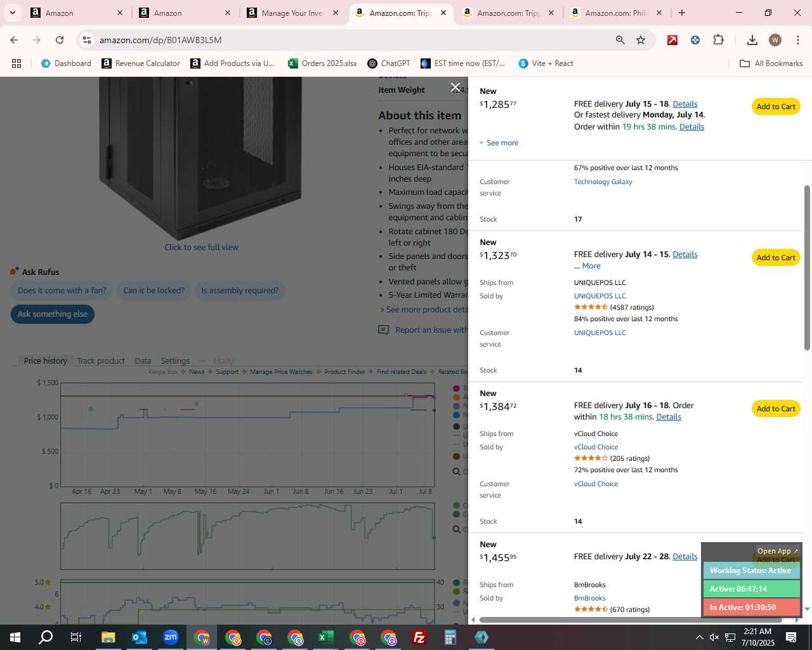Switch to Manage Your Inventory tab
Screen dimensions: 812x650
(292, 13)
